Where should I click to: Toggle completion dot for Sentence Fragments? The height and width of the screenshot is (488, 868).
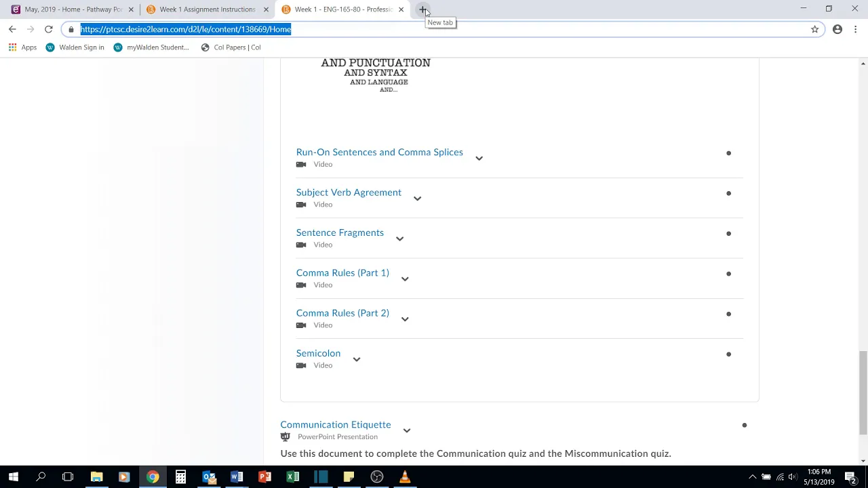coord(728,234)
